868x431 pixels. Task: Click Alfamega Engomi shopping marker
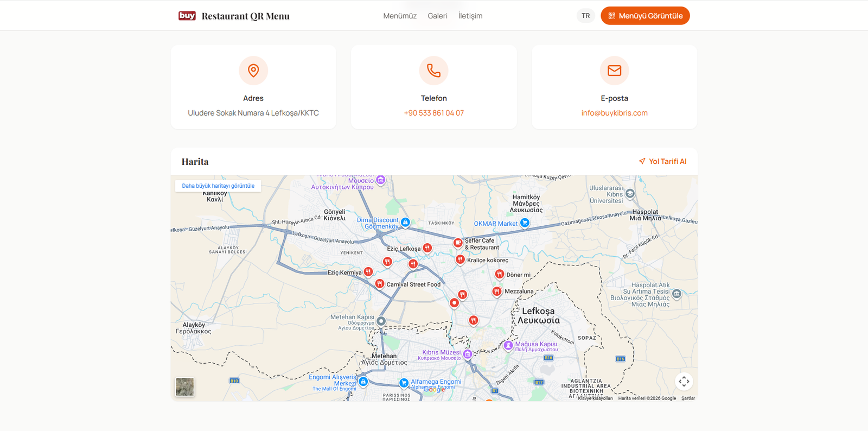(404, 383)
